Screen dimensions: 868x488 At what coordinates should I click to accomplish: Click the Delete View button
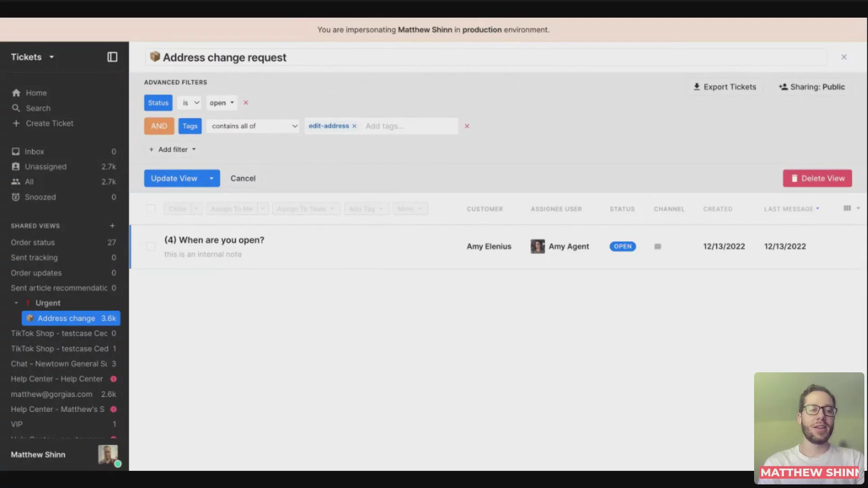[x=817, y=178]
